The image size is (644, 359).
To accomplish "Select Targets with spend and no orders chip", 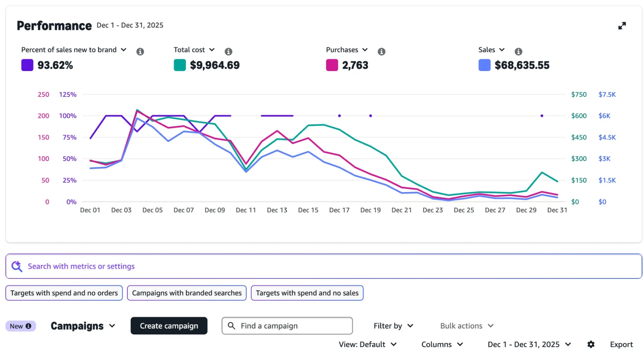I will tap(64, 293).
